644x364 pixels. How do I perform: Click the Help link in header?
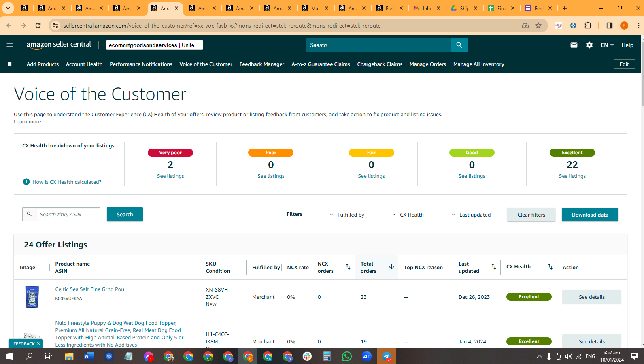pyautogui.click(x=627, y=45)
